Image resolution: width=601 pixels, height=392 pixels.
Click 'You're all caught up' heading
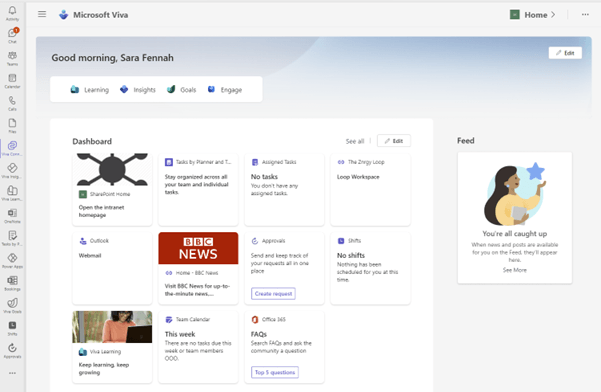click(x=514, y=233)
